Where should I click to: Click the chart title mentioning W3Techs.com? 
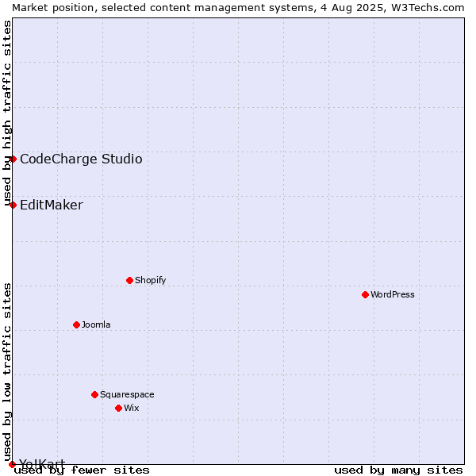click(238, 8)
